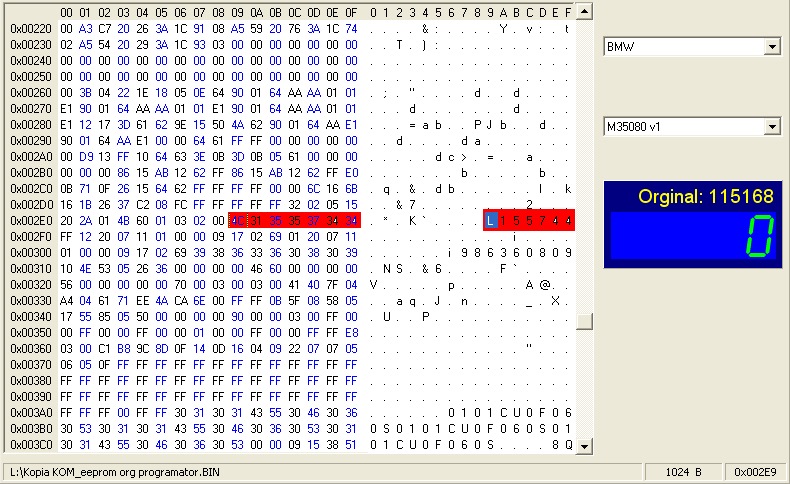Click row address 0x00220
Viewport: 790px width, 484px height.
click(x=31, y=29)
